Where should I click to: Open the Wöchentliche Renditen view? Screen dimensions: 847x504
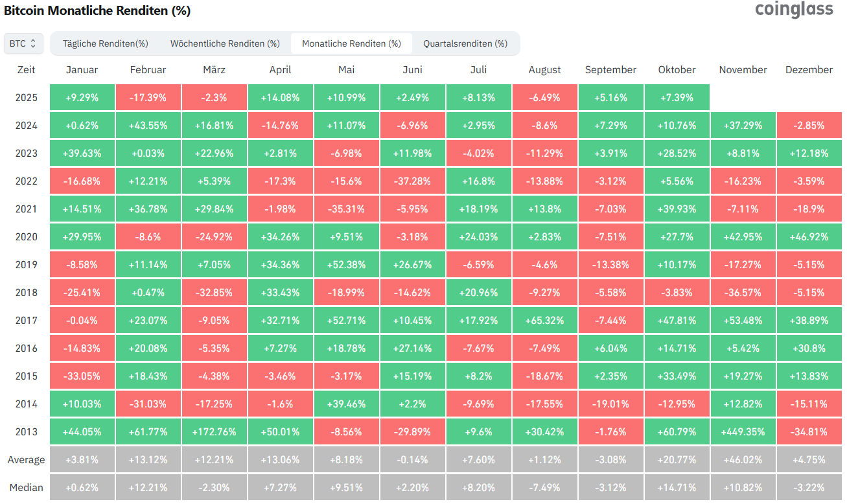225,43
